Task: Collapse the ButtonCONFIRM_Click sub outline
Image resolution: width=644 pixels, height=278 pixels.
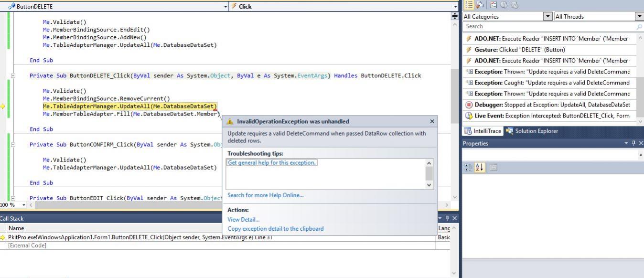Action: [x=13, y=145]
